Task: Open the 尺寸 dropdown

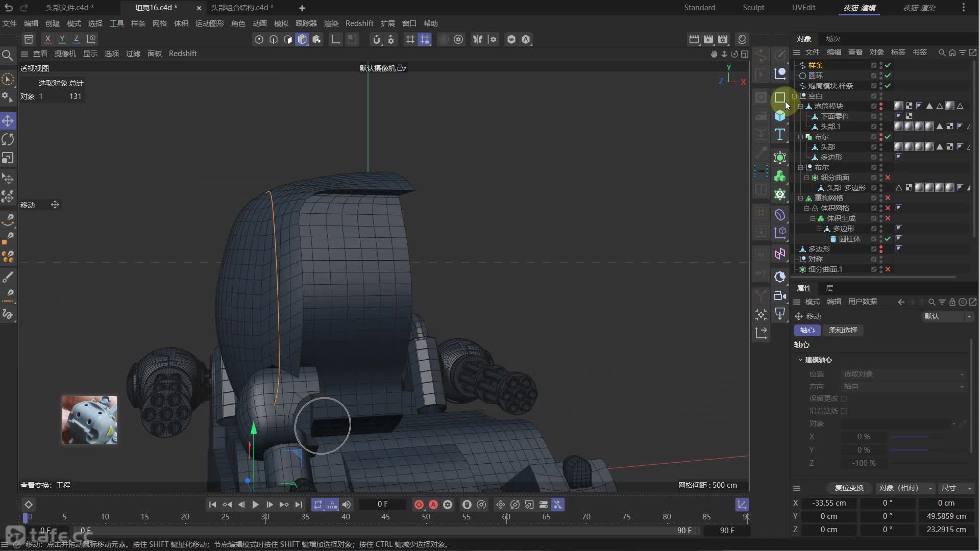Action: coord(956,488)
